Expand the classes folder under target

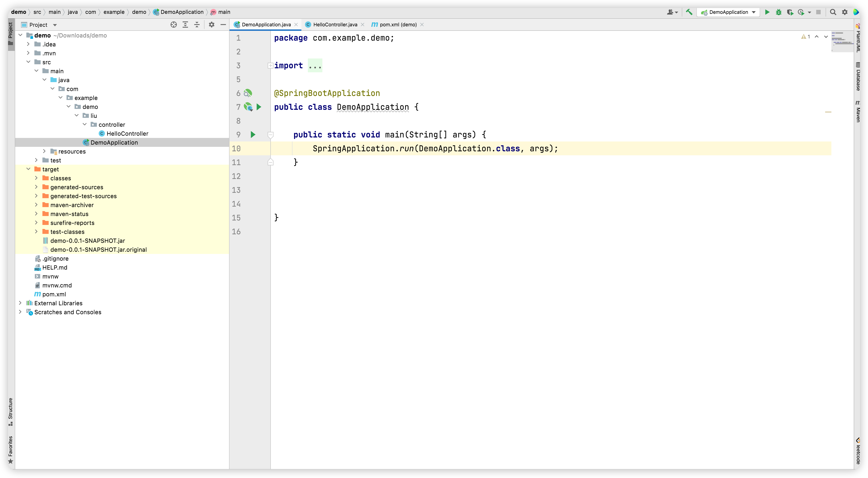(x=36, y=178)
